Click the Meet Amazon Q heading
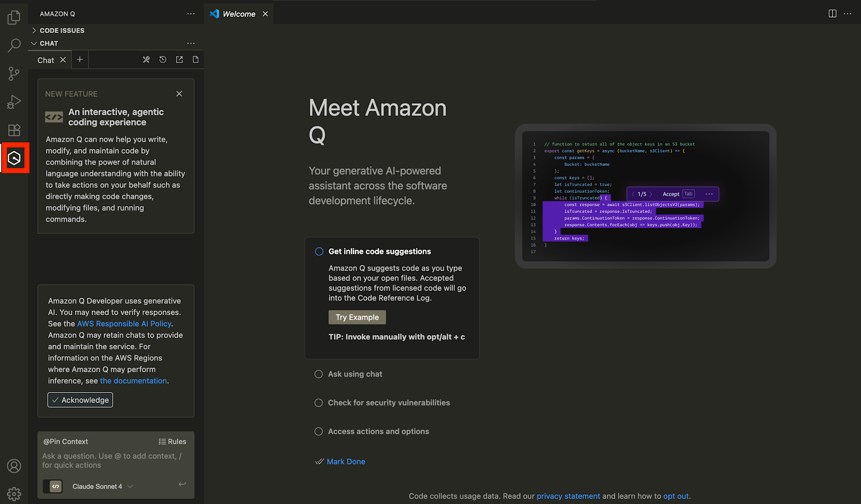 (x=378, y=121)
